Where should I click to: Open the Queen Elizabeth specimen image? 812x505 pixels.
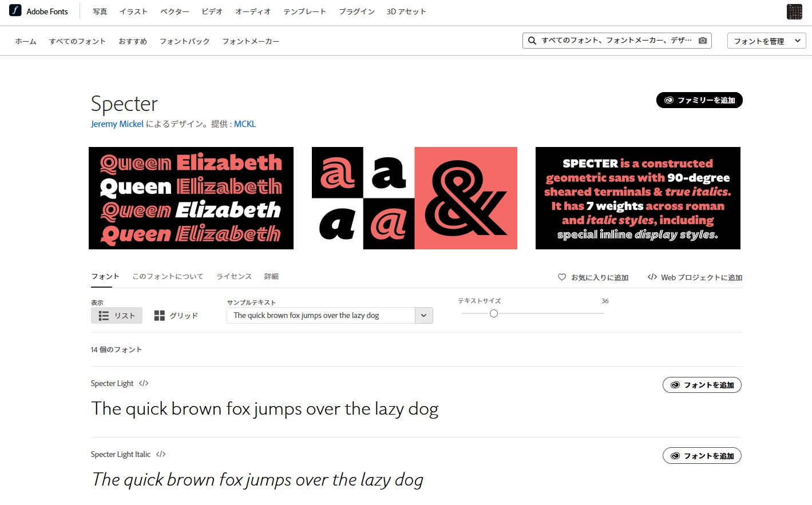(191, 198)
